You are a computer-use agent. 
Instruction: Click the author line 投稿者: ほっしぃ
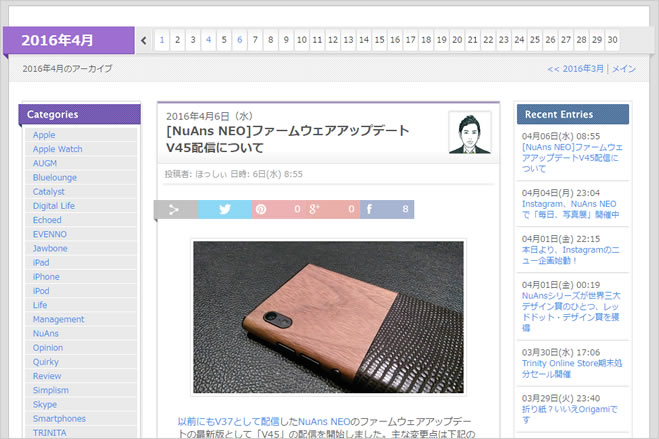coord(196,174)
